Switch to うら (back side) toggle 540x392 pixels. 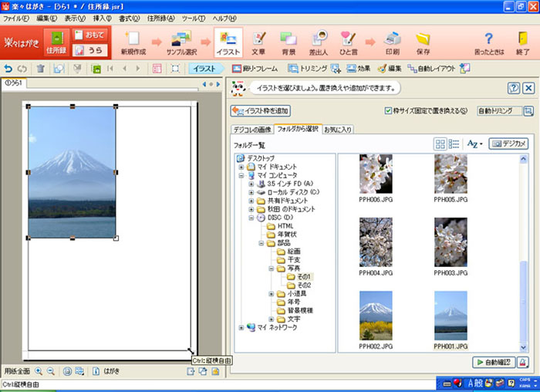89,50
